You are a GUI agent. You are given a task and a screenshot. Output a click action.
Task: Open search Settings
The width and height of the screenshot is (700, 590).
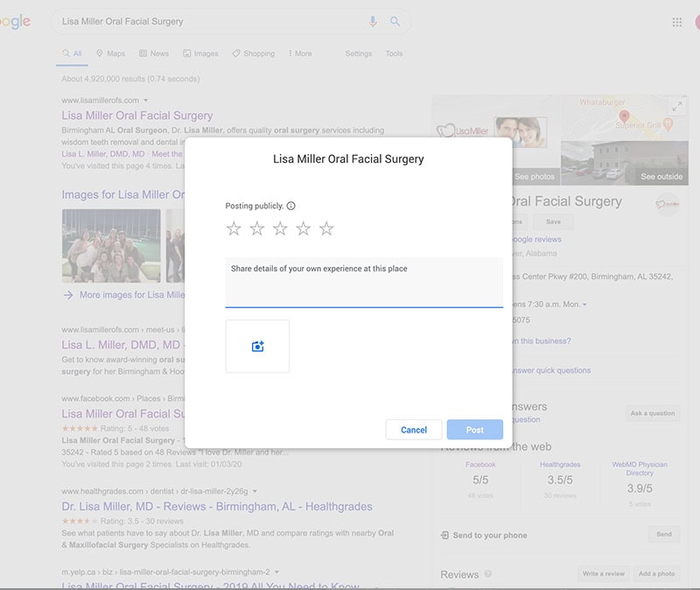pos(359,53)
